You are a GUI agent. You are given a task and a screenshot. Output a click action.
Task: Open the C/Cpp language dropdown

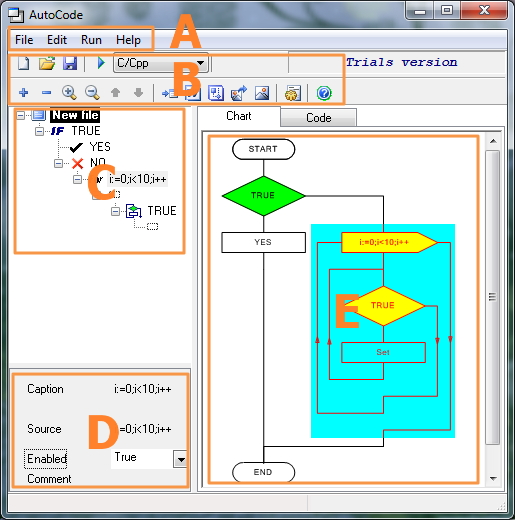pyautogui.click(x=200, y=63)
